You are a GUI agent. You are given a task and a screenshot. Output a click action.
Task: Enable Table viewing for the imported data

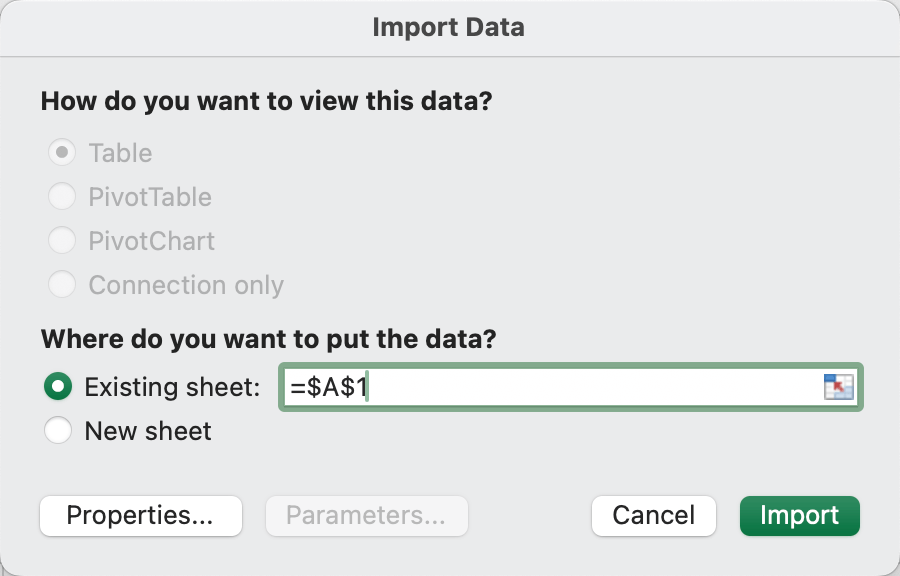pyautogui.click(x=61, y=152)
